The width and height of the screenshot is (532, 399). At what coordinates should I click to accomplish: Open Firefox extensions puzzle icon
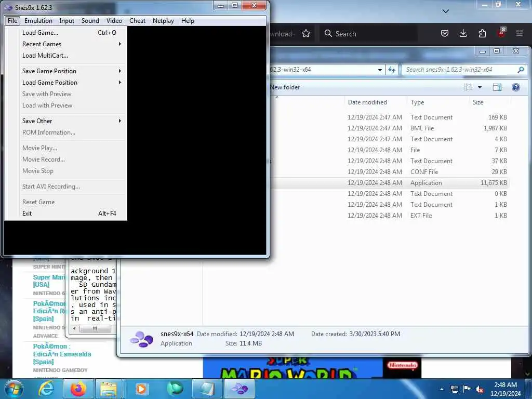(x=482, y=34)
